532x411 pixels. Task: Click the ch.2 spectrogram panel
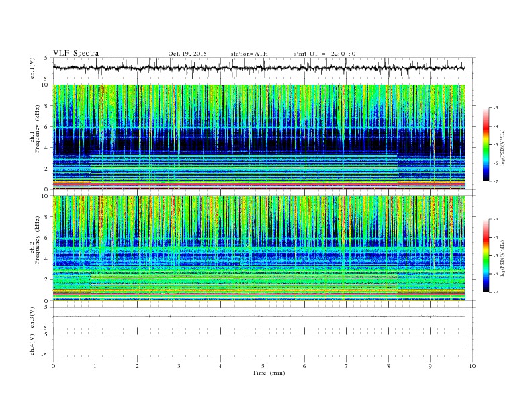[259, 248]
